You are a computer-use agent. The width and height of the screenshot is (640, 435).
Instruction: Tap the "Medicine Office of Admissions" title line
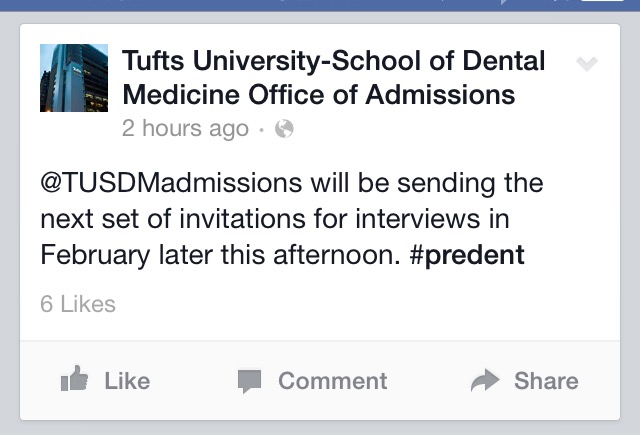click(318, 95)
